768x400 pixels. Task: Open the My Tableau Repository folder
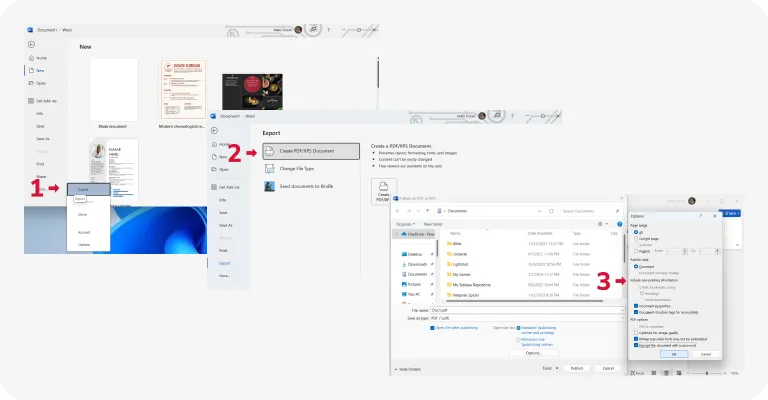click(x=471, y=285)
